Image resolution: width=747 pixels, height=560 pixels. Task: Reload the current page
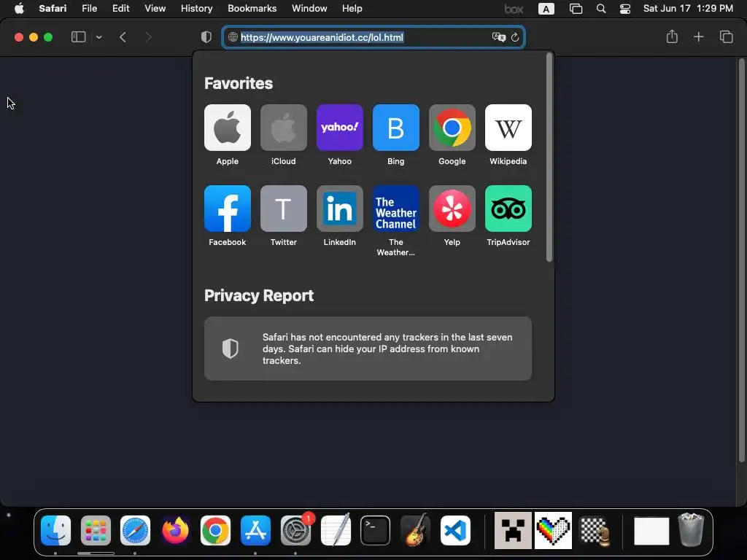(515, 37)
